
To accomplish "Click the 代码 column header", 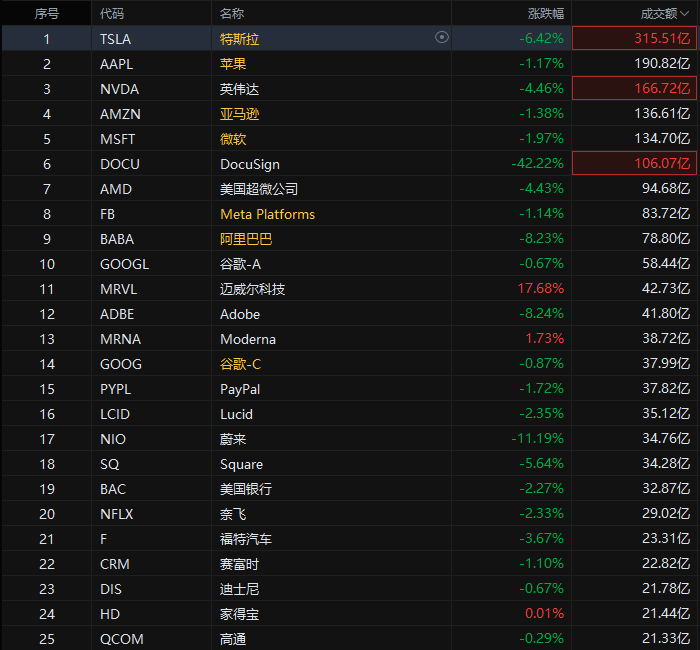I will 112,14.
